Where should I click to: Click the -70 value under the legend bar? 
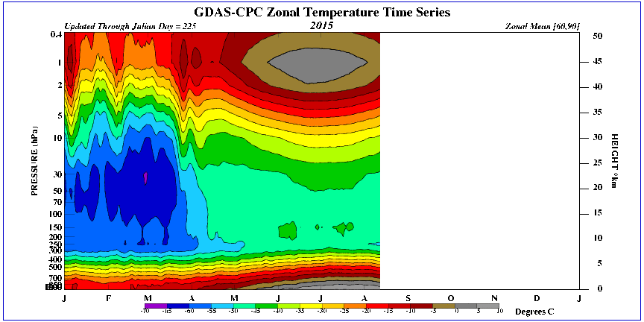point(143,312)
